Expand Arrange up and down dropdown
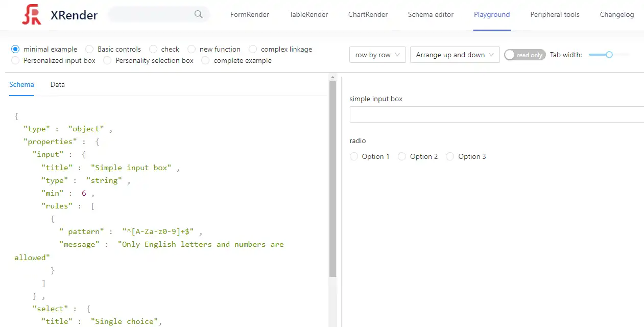The height and width of the screenshot is (327, 644). click(455, 55)
